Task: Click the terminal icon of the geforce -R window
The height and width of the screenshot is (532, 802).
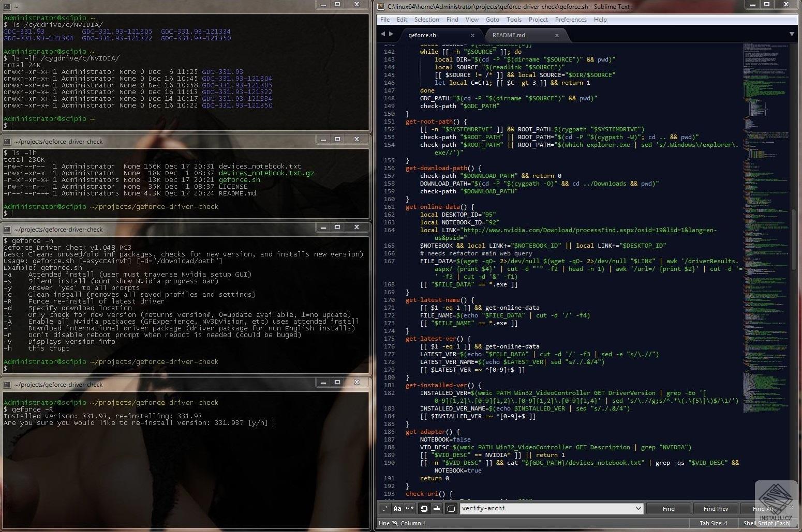Action: [7, 385]
